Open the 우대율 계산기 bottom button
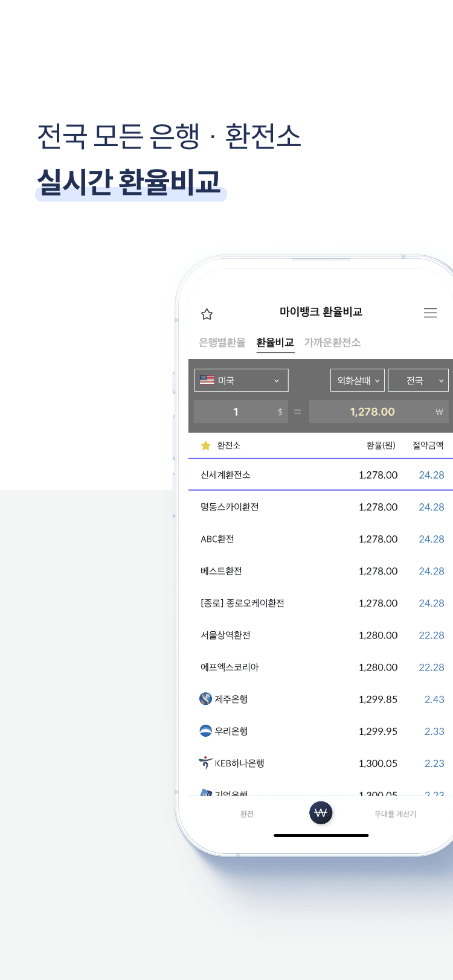Screen dimensions: 453x980 tap(395, 814)
